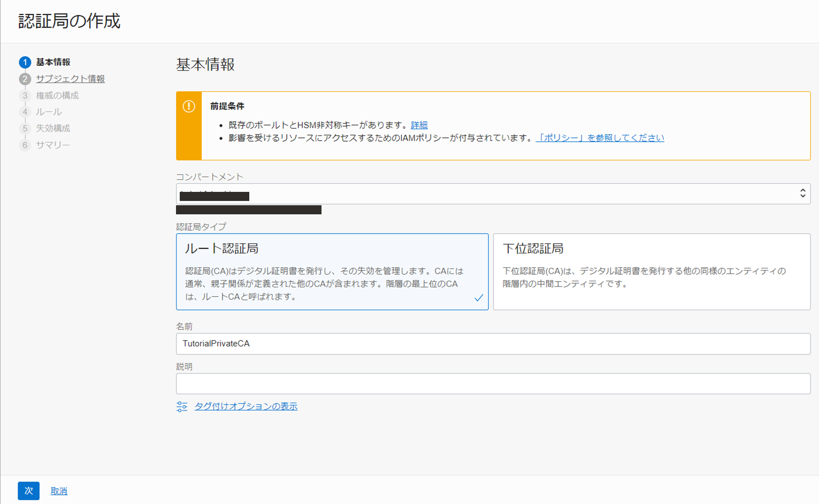Select 基本情報 step in wizard

tap(53, 63)
